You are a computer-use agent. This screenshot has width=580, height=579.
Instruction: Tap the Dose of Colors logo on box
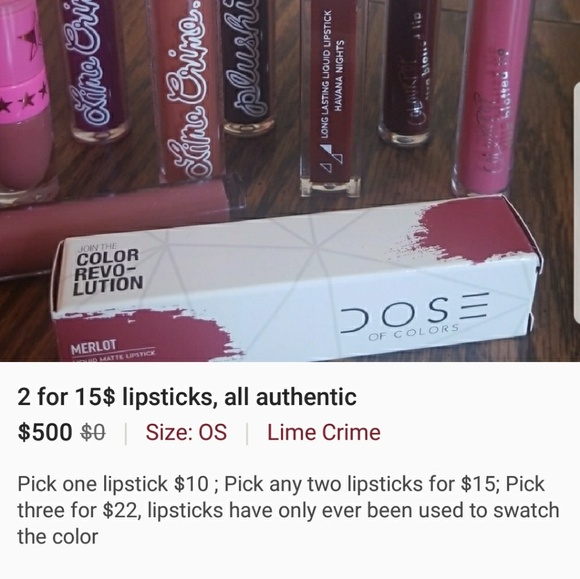click(x=414, y=316)
